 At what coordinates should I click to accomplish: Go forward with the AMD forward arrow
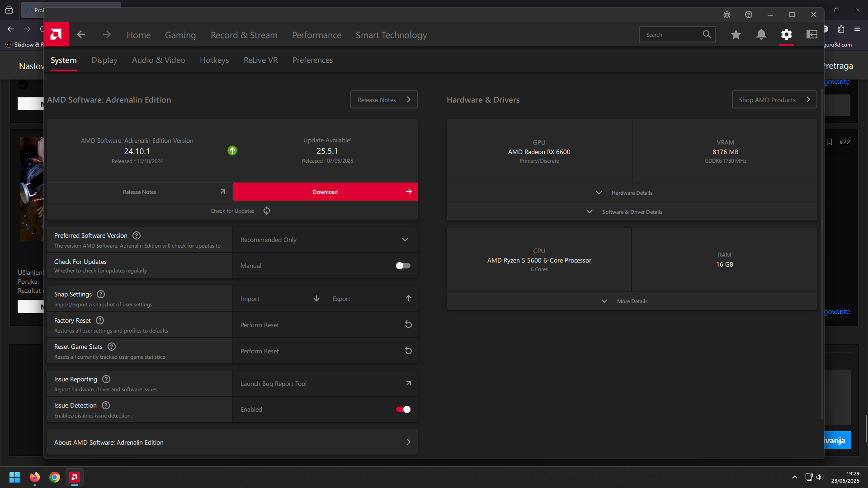(x=107, y=34)
